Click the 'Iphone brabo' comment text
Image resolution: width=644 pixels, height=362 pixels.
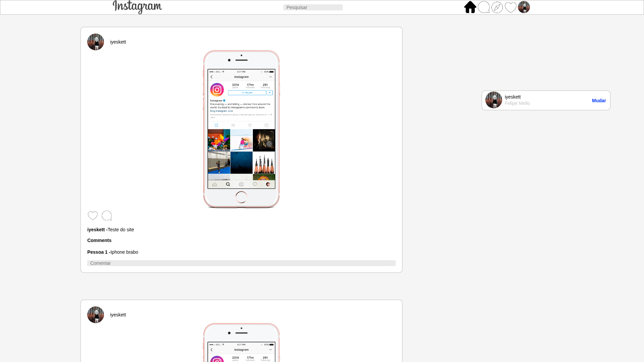pos(124,252)
